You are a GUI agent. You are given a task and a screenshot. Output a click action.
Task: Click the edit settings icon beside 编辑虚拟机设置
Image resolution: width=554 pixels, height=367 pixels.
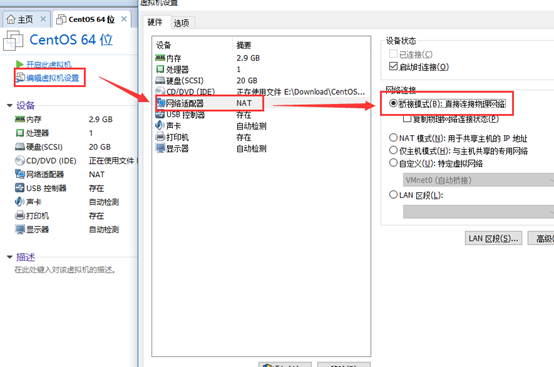coord(20,77)
